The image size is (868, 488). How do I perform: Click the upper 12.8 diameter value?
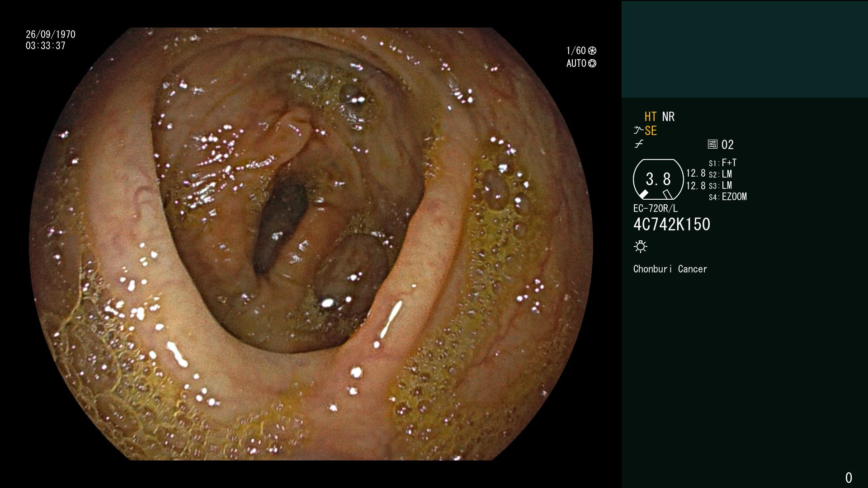(x=696, y=174)
